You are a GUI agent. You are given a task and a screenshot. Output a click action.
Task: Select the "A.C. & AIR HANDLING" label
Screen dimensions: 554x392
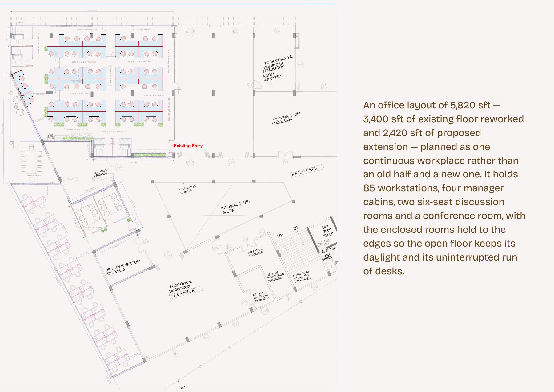[x=261, y=296]
